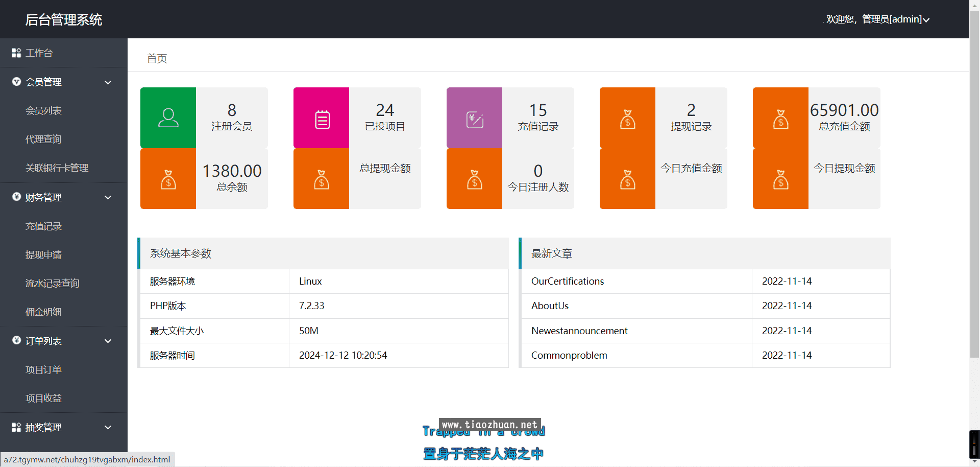Click the money bag icon for 总充值金额
Image resolution: width=980 pixels, height=467 pixels.
click(x=780, y=120)
